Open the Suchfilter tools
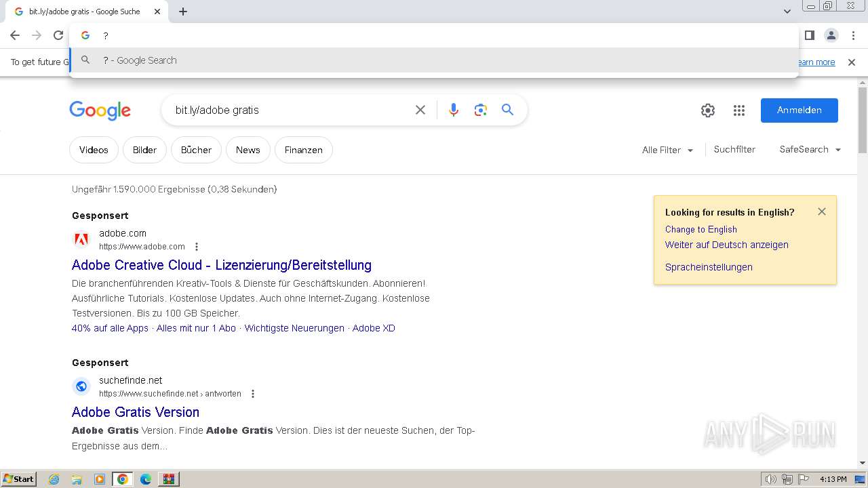This screenshot has width=868, height=488. pyautogui.click(x=734, y=149)
